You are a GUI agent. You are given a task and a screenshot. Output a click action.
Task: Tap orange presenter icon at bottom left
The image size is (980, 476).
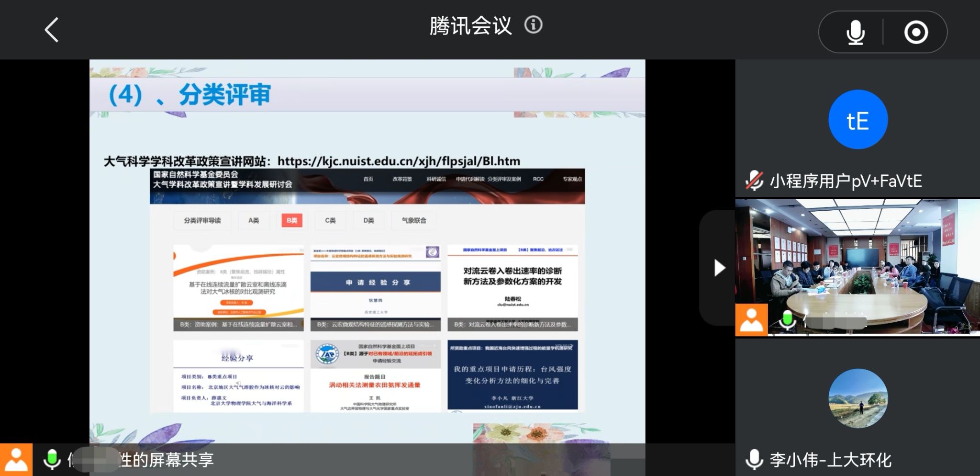16,460
